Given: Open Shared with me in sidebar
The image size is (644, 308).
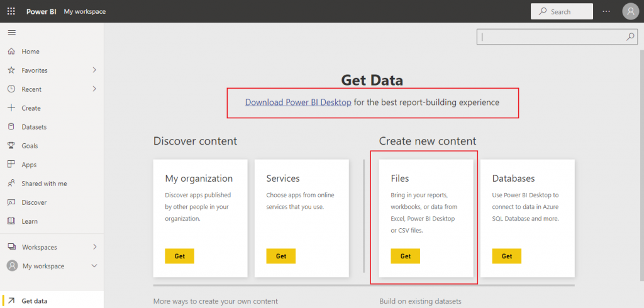Looking at the screenshot, I should (44, 184).
